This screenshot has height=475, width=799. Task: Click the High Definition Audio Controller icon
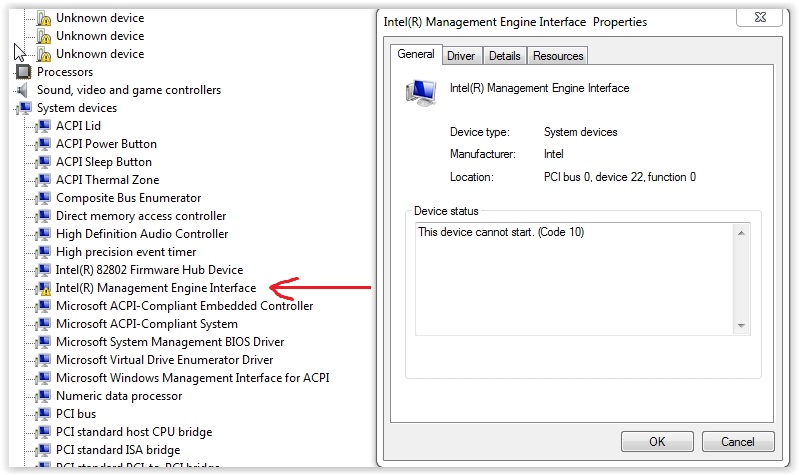[x=44, y=234]
